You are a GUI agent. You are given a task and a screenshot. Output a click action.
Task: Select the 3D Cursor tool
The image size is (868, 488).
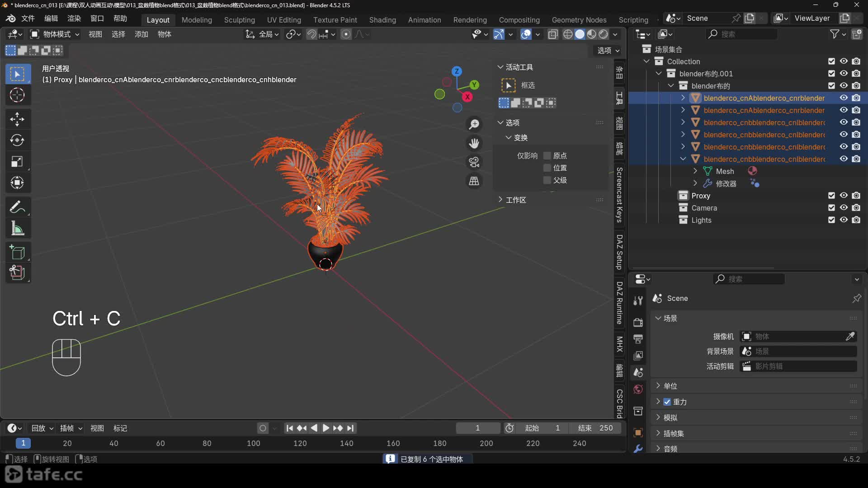[x=17, y=95]
